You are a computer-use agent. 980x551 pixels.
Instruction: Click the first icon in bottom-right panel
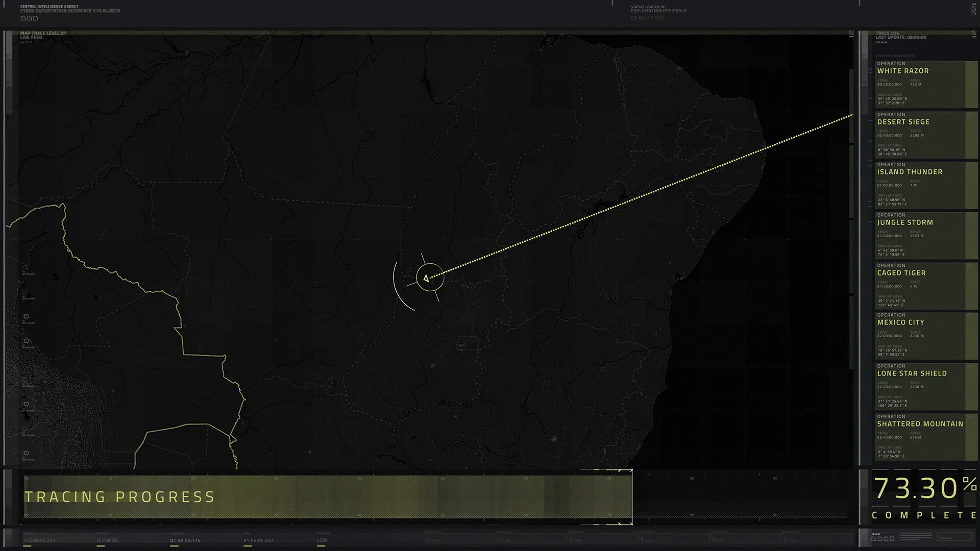874,539
